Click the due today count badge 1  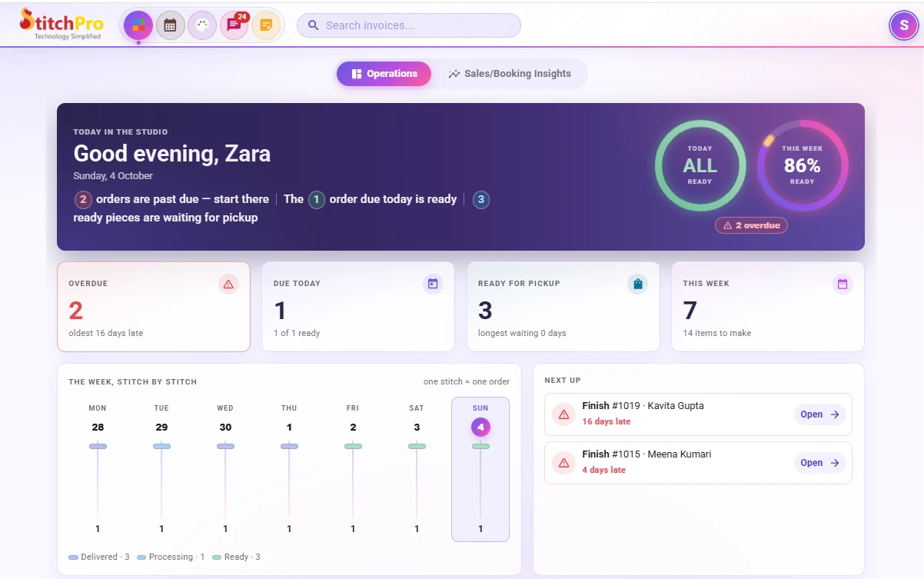tap(317, 200)
